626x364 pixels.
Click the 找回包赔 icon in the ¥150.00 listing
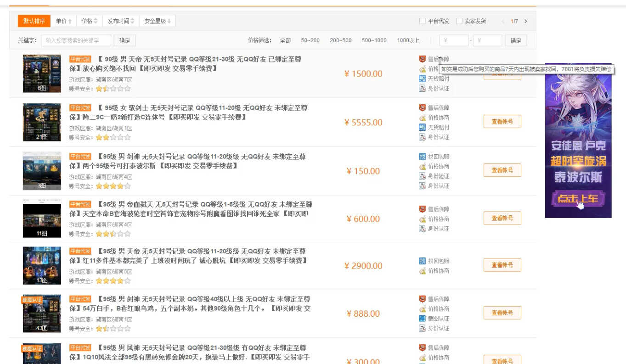click(422, 157)
